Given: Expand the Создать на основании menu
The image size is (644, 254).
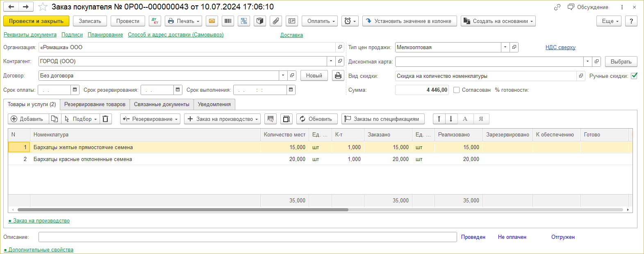Looking at the screenshot, I should coord(498,21).
